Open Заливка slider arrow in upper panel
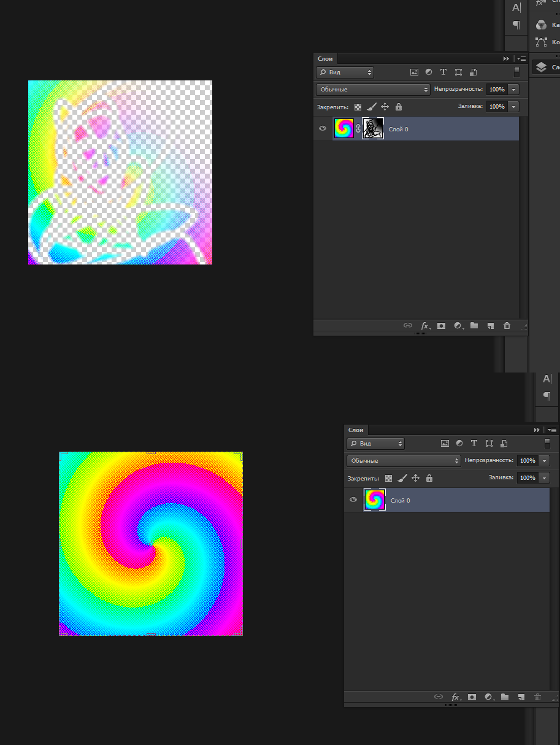The image size is (560, 745). pyautogui.click(x=513, y=107)
